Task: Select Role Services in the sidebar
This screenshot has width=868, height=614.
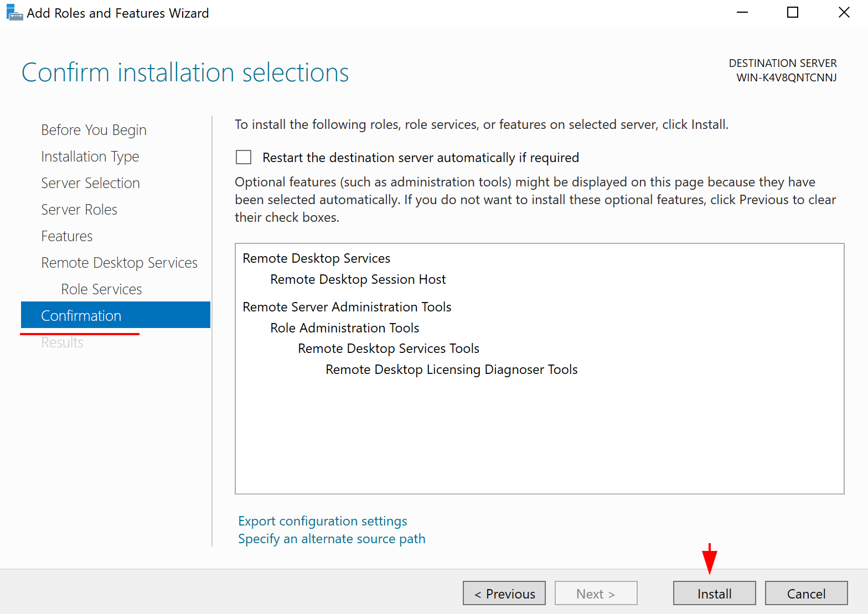Action: (x=101, y=289)
